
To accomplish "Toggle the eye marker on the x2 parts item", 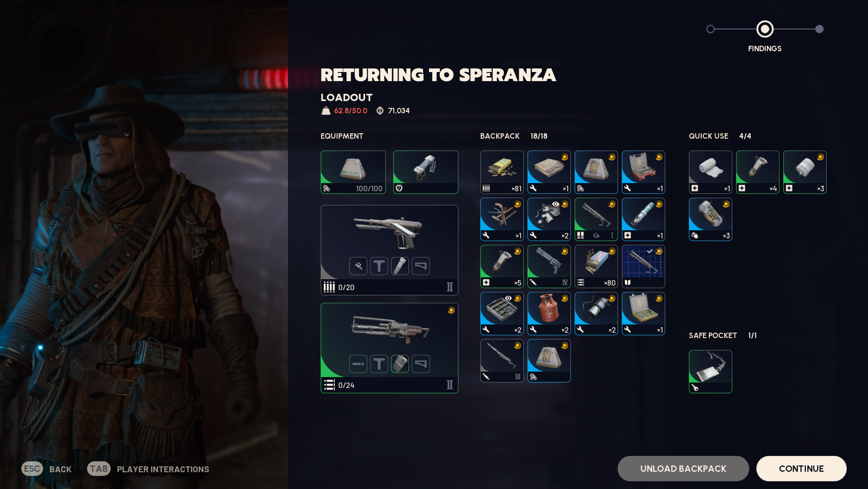I will click(x=556, y=204).
